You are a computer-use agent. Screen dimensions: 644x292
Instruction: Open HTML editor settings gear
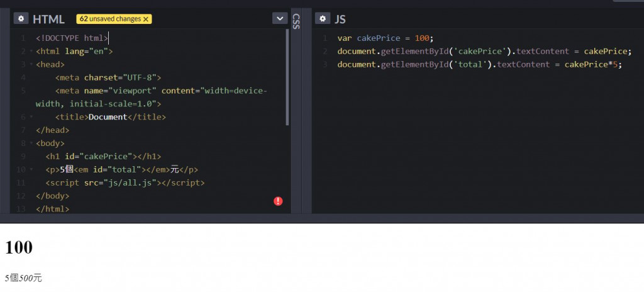coord(21,18)
